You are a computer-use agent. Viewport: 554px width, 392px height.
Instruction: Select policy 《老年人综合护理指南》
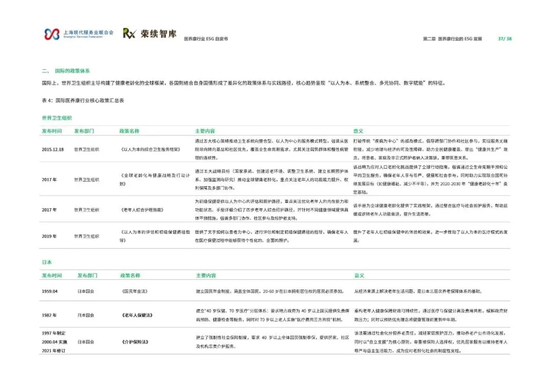click(x=142, y=210)
